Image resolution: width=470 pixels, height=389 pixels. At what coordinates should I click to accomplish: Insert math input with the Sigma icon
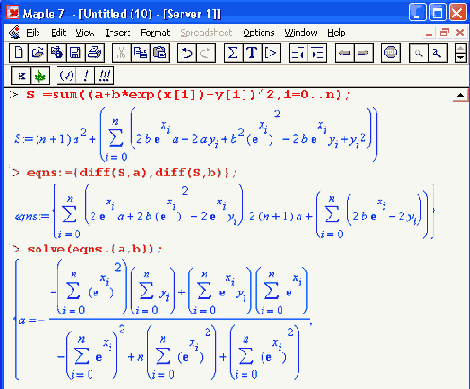[233, 53]
